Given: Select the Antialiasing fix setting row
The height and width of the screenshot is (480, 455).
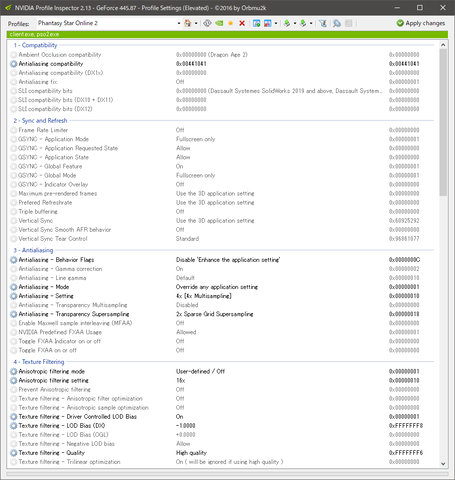Looking at the screenshot, I should [x=222, y=82].
